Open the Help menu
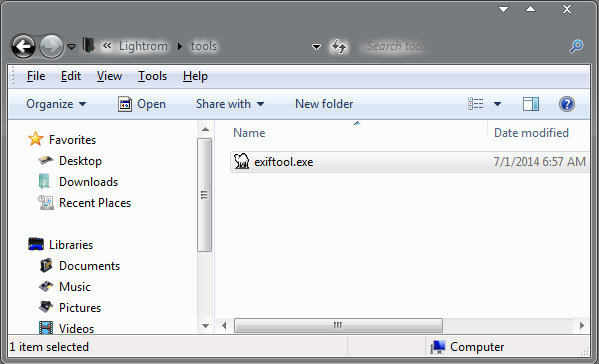This screenshot has width=599, height=364. (195, 76)
